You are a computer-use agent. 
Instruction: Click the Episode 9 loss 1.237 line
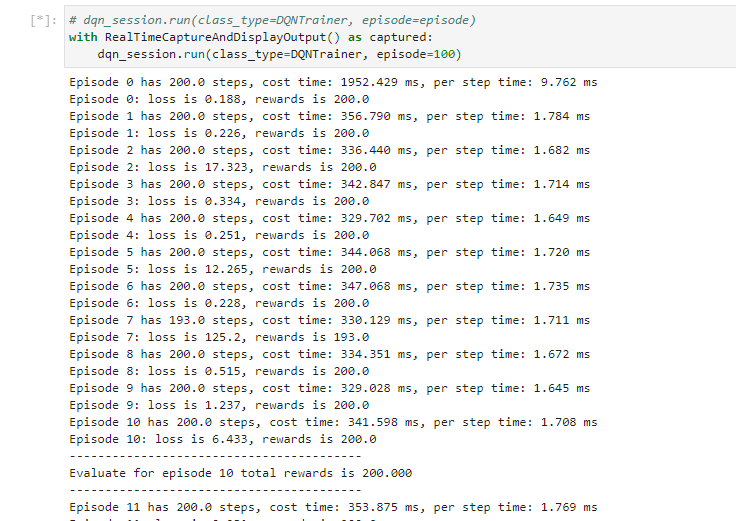(219, 405)
